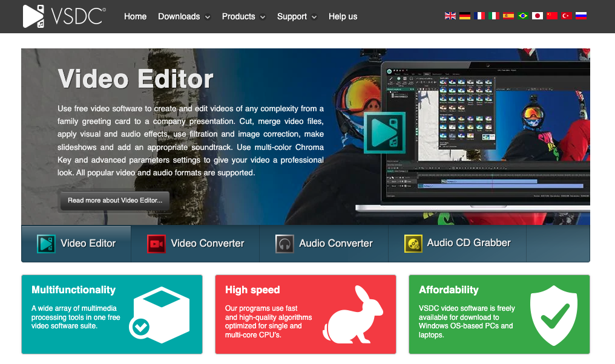Select the German flag language
Screen dimensions: 615x364
pos(465,16)
